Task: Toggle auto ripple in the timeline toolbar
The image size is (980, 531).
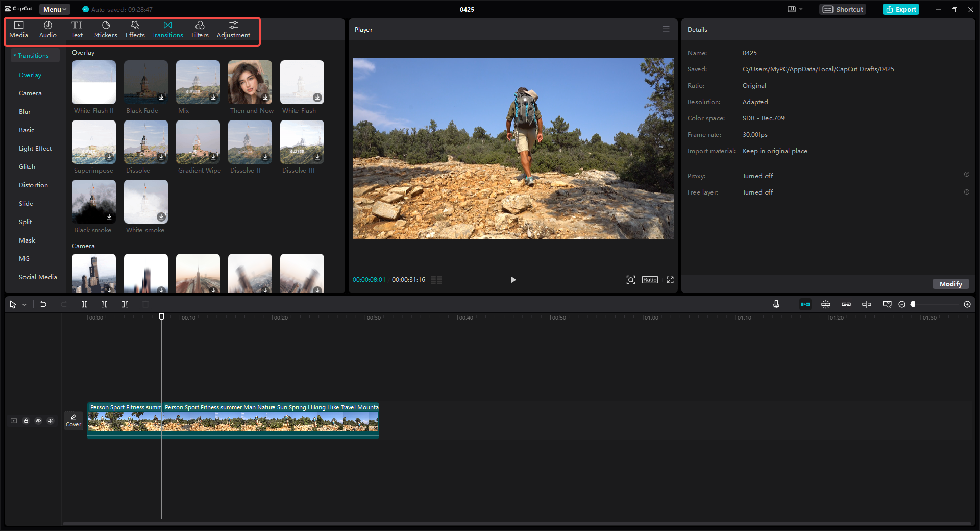Action: pyautogui.click(x=805, y=304)
